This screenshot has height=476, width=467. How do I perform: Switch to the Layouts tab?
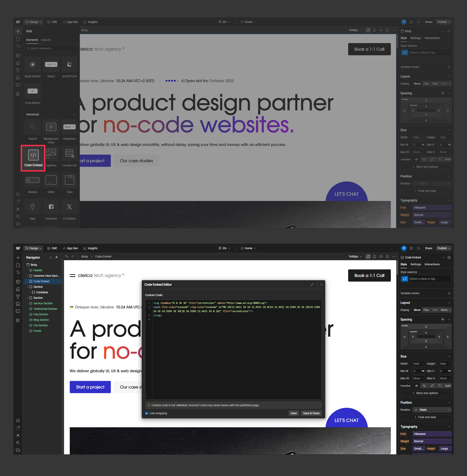click(x=46, y=40)
